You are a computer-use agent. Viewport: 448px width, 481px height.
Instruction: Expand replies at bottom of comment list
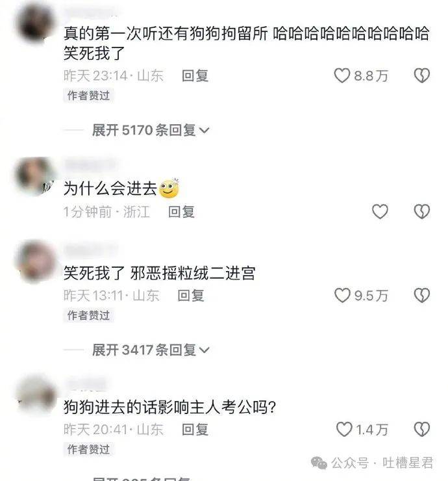(x=142, y=478)
